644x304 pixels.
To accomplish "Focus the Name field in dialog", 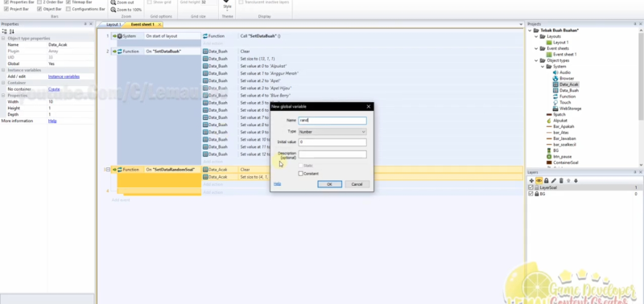I will pos(332,121).
